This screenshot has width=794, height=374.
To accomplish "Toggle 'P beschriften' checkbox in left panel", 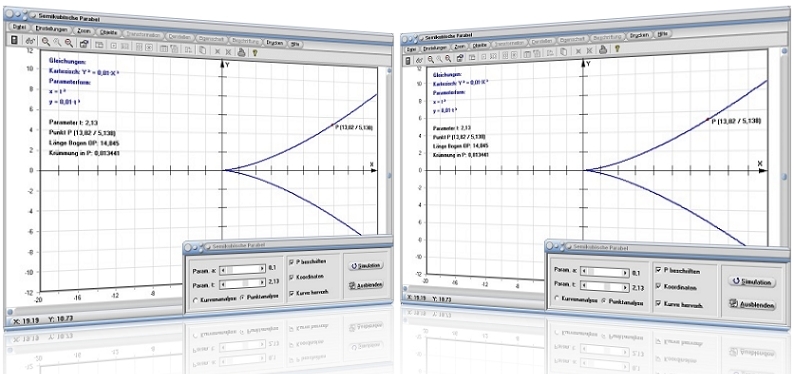I will point(291,262).
